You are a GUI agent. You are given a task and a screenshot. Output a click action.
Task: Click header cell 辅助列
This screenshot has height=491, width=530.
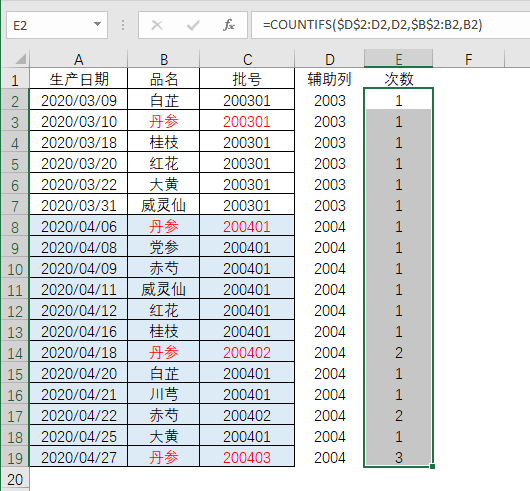point(330,79)
